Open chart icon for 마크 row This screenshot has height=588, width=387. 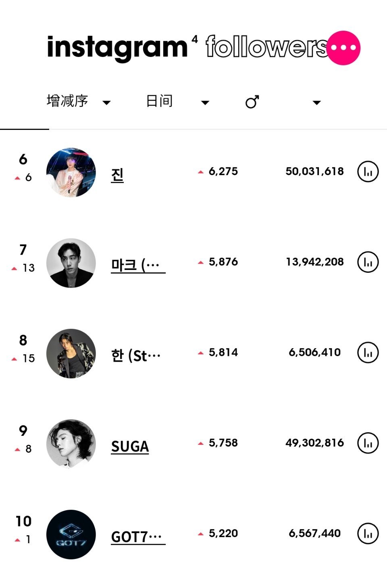pyautogui.click(x=368, y=262)
